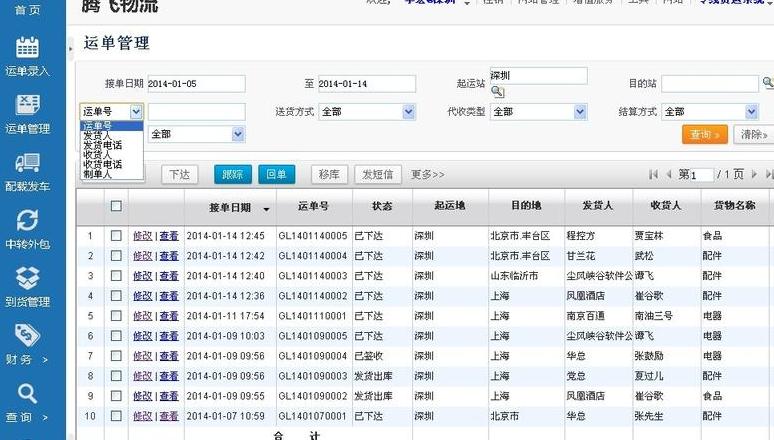Check row 5 GL1401110001 checkbox
Image resolution: width=774 pixels, height=440 pixels.
116,316
